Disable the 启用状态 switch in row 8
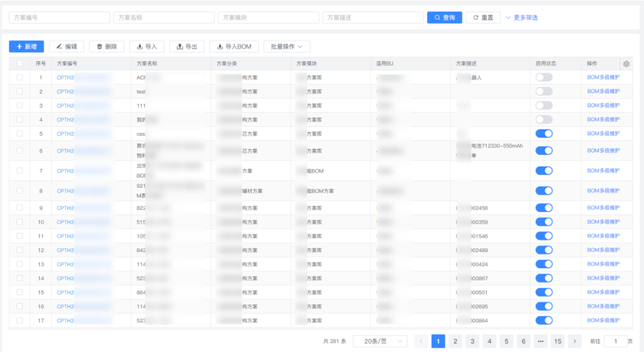 tap(544, 191)
